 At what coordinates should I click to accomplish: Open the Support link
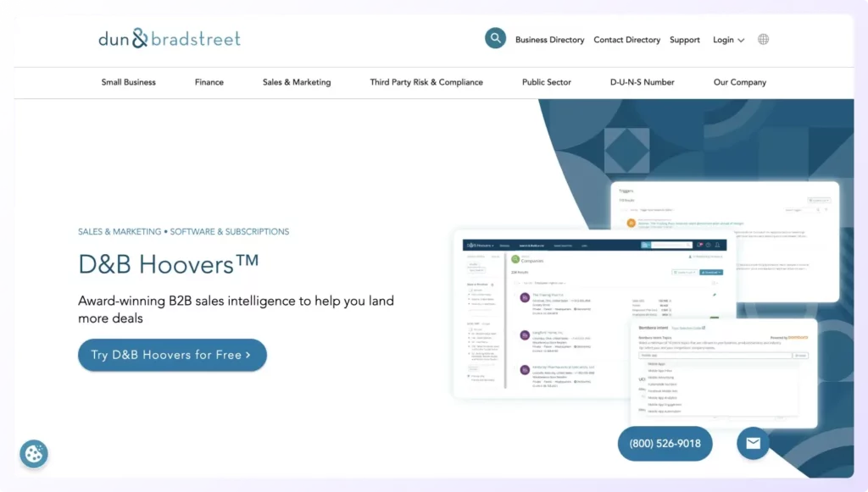[685, 39]
